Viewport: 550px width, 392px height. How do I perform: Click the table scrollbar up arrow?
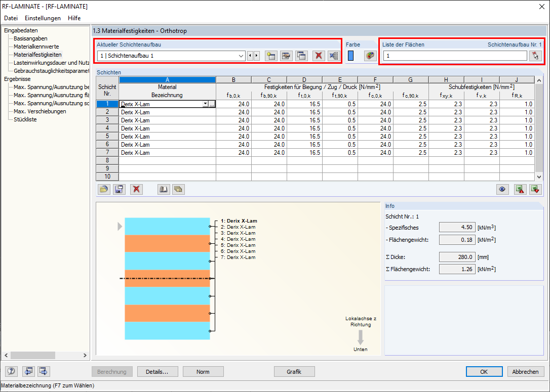click(539, 80)
